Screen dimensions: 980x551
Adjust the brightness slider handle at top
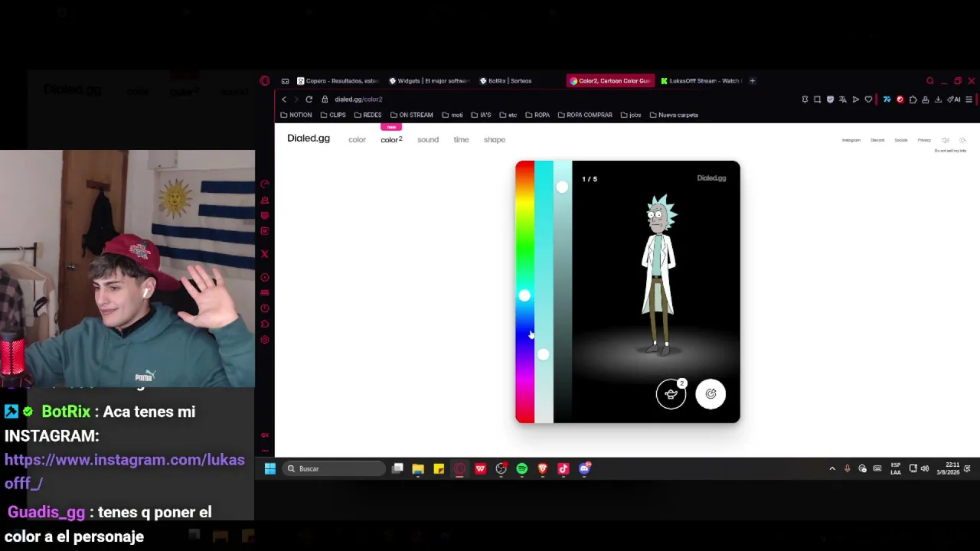coord(562,187)
